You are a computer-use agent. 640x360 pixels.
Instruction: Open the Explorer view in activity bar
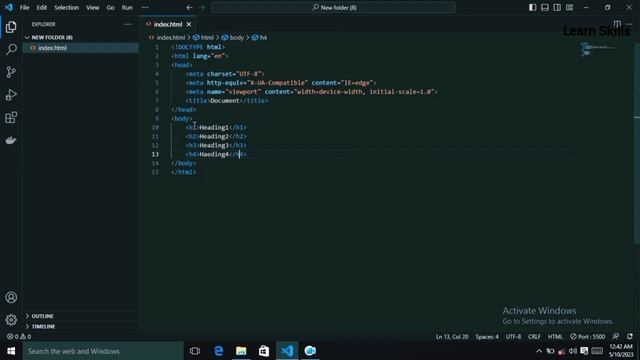tap(11, 27)
